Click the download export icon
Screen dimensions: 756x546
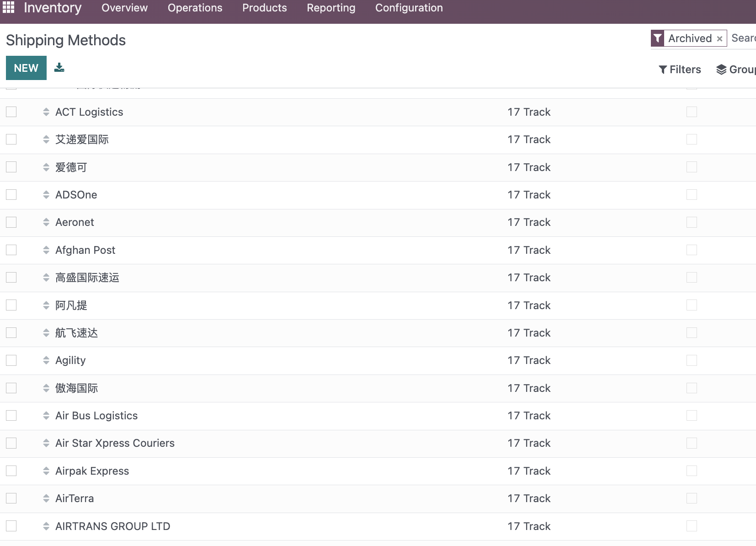point(59,68)
